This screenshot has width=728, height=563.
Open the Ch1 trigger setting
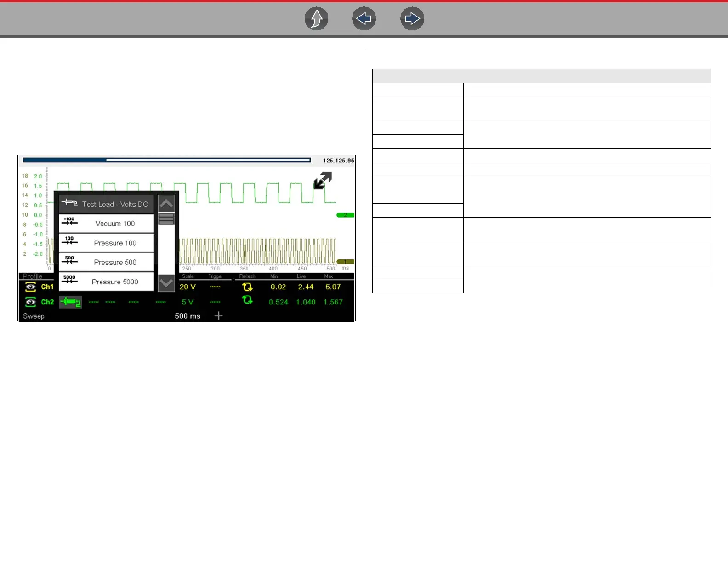[215, 287]
